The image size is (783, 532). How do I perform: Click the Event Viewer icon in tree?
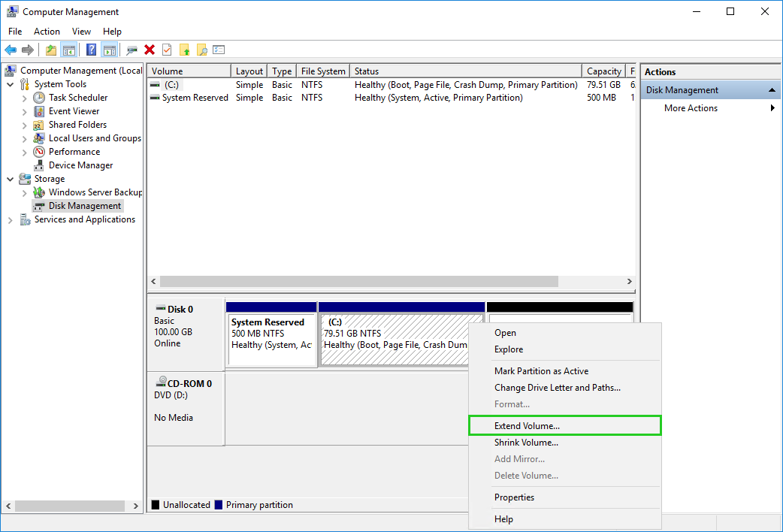39,111
